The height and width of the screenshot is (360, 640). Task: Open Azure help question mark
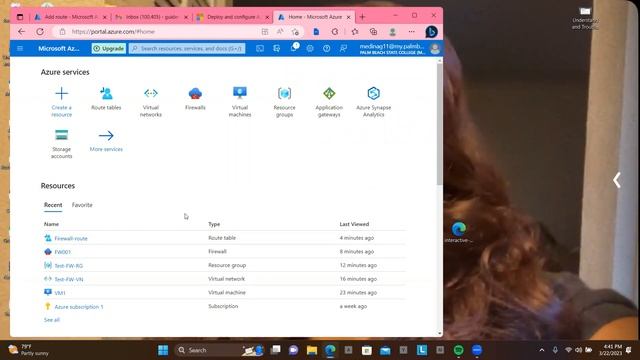pos(327,49)
